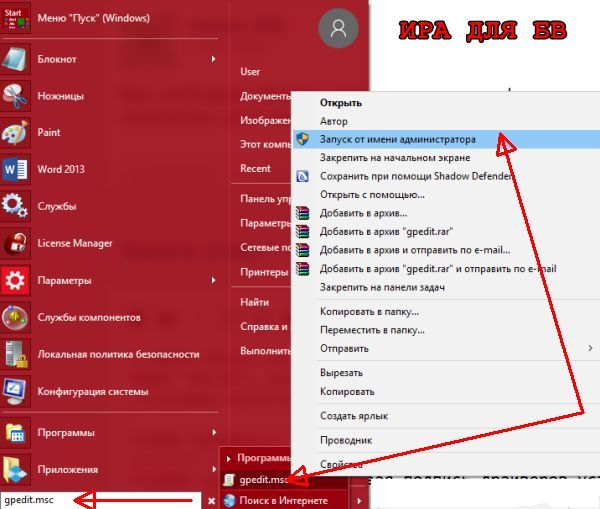Expand the Параметры submenu arrow

pyautogui.click(x=213, y=280)
